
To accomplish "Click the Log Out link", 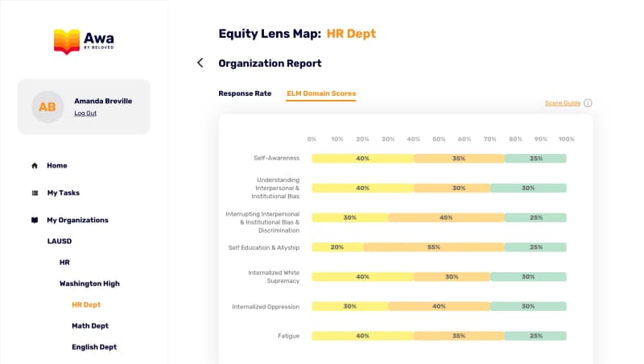I will coord(85,114).
